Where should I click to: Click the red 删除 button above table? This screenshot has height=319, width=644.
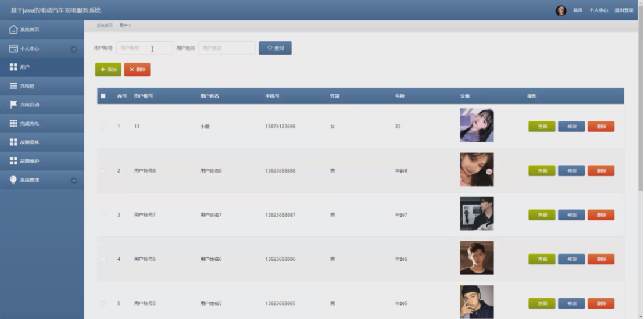137,69
